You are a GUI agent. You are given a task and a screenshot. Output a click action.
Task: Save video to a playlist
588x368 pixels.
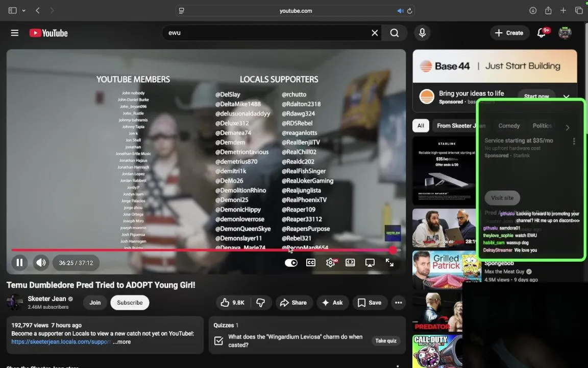370,303
